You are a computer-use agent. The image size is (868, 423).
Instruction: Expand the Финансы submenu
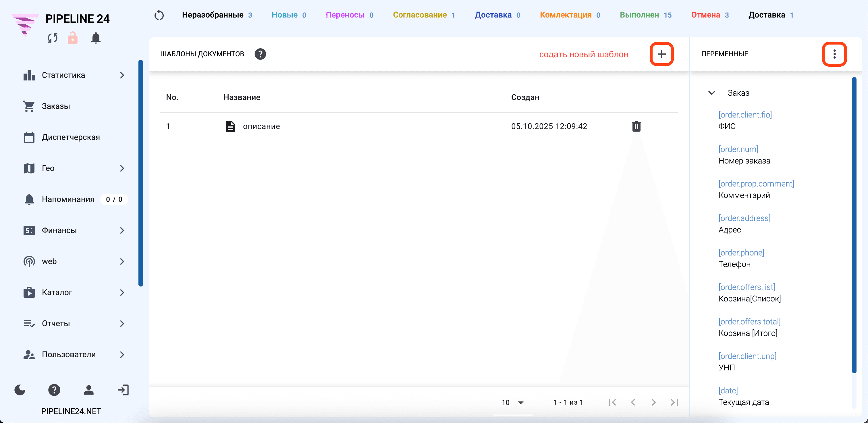click(x=74, y=230)
